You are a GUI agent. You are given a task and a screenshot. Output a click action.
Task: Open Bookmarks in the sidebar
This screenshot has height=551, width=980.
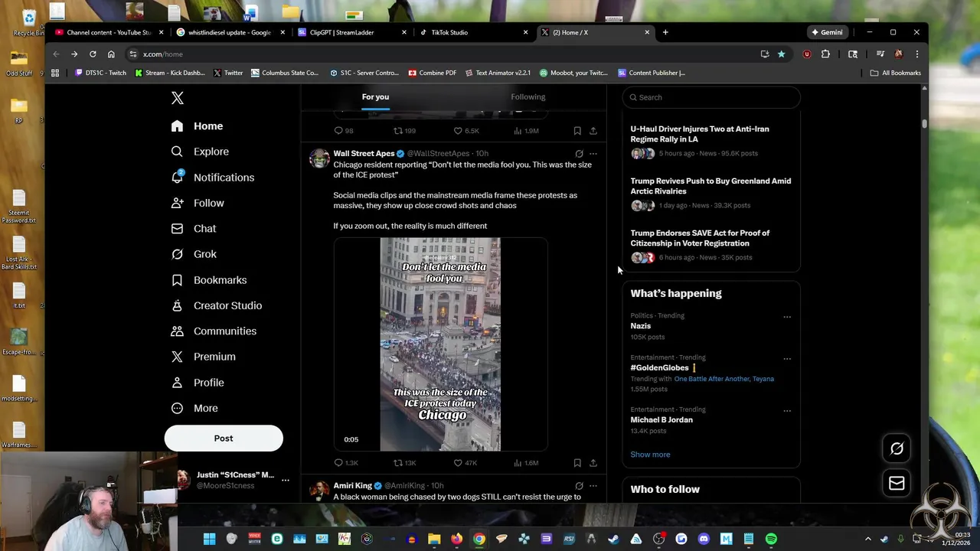(x=210, y=280)
